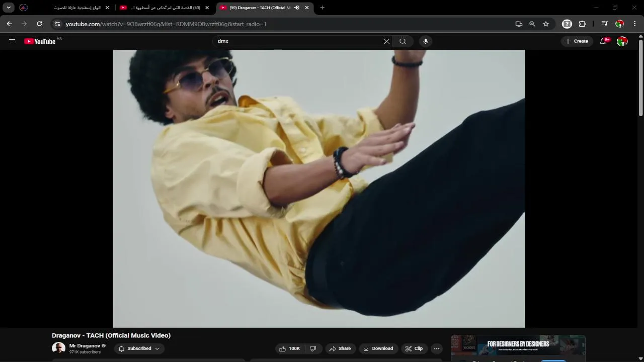Open Chrome profile avatar
The width and height of the screenshot is (644, 362).
[620, 24]
